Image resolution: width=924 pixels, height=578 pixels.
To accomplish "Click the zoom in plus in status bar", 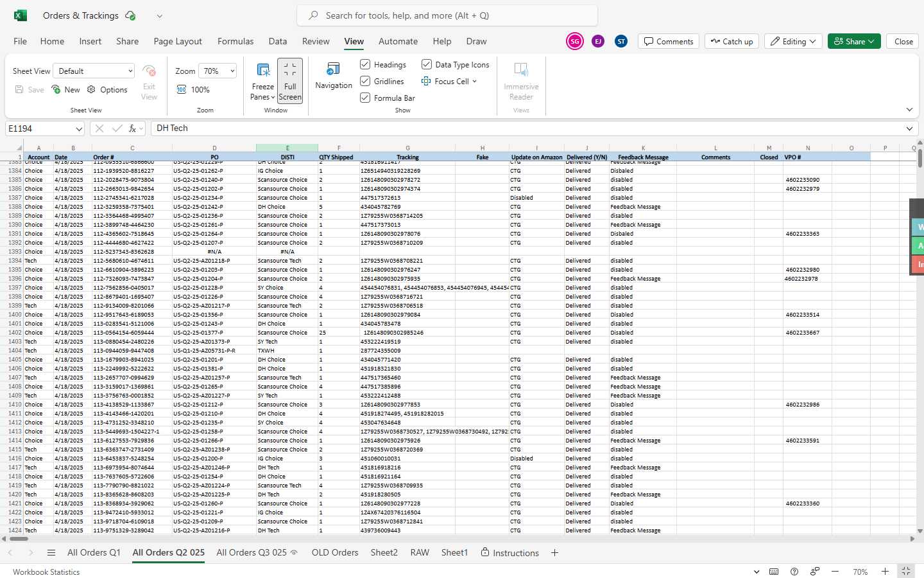I will coord(885,572).
